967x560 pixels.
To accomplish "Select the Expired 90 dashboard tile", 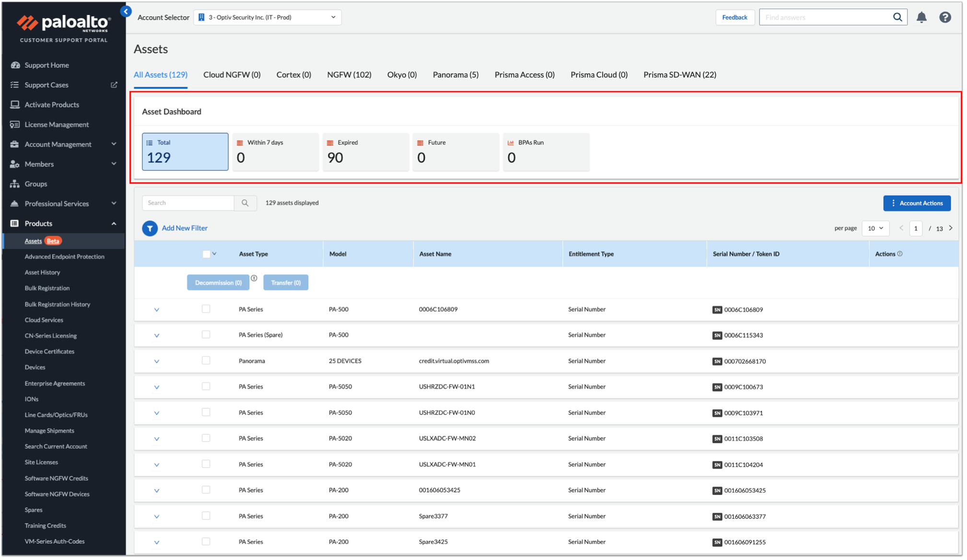I will point(365,152).
